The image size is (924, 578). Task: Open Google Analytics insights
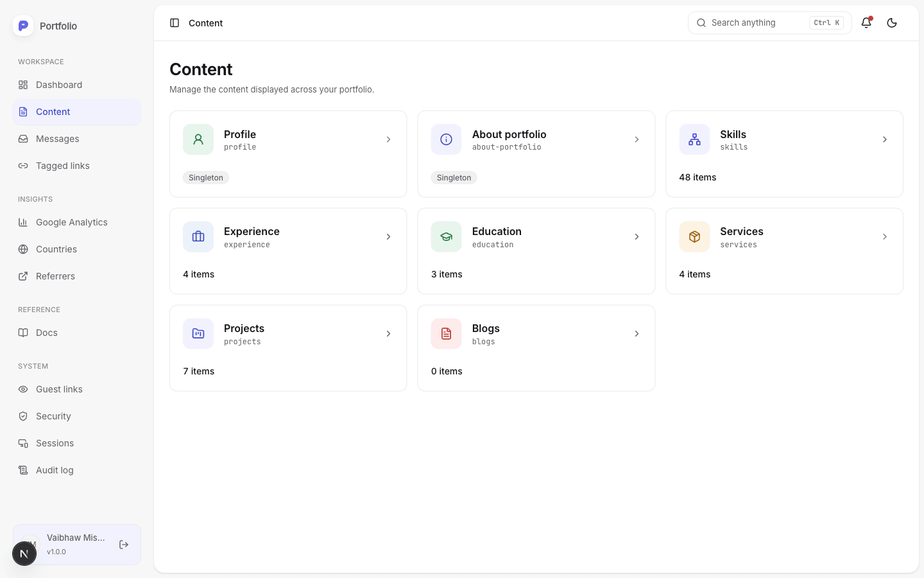pos(77,222)
